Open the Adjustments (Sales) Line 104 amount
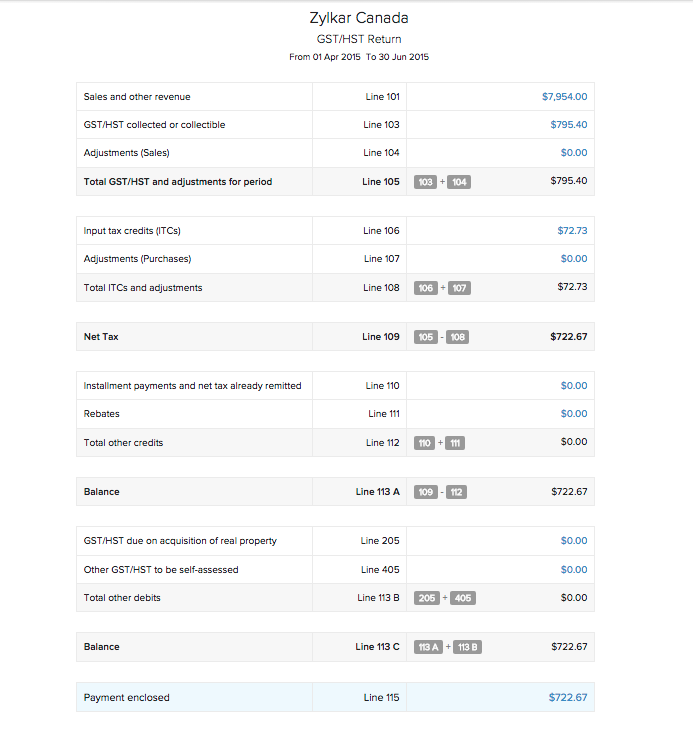 (574, 153)
